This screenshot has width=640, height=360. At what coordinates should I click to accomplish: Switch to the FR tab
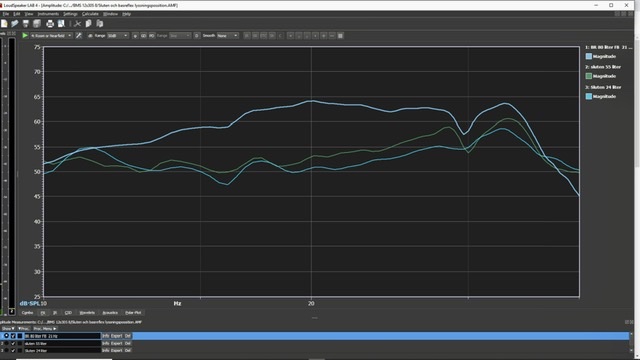point(43,313)
